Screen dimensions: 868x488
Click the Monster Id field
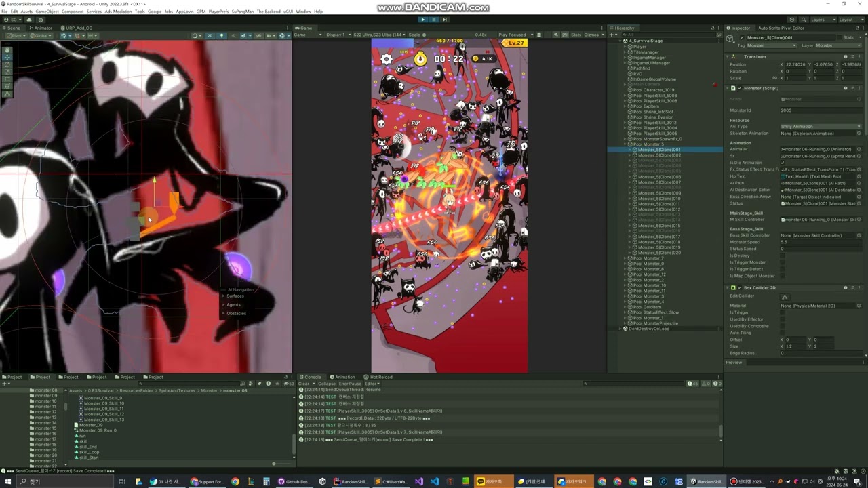821,110
